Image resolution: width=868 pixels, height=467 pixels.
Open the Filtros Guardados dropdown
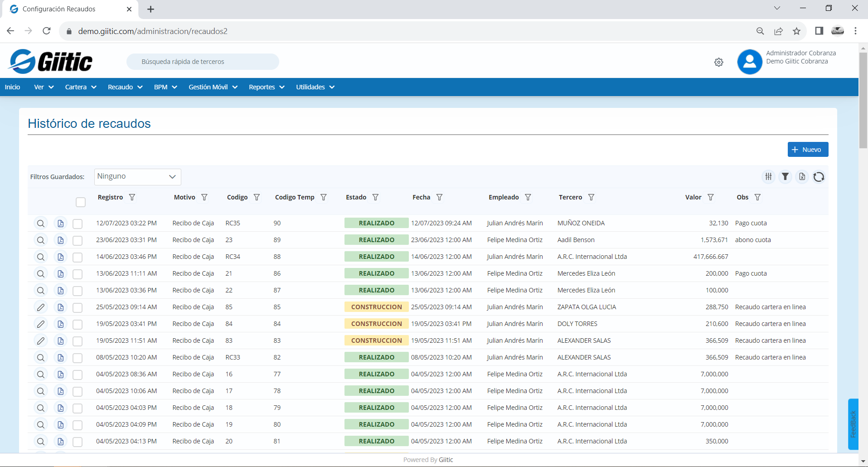click(137, 177)
